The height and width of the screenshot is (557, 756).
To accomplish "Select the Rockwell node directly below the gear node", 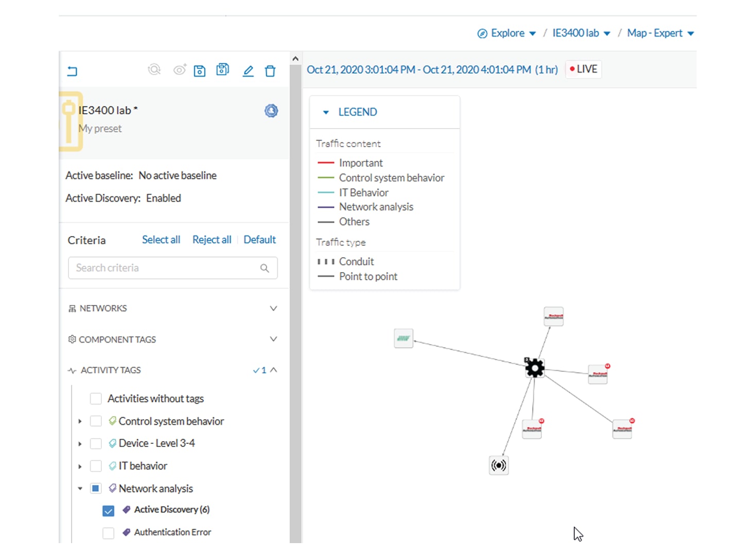I will coord(532,429).
